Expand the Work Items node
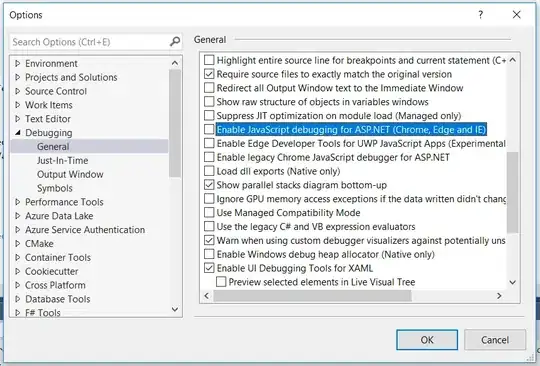 pyautogui.click(x=18, y=105)
